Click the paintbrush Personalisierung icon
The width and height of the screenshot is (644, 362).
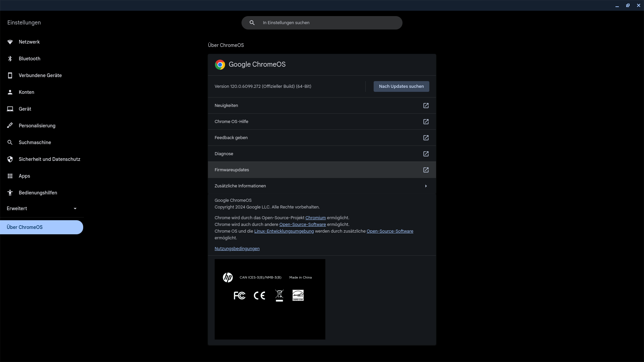click(x=10, y=126)
